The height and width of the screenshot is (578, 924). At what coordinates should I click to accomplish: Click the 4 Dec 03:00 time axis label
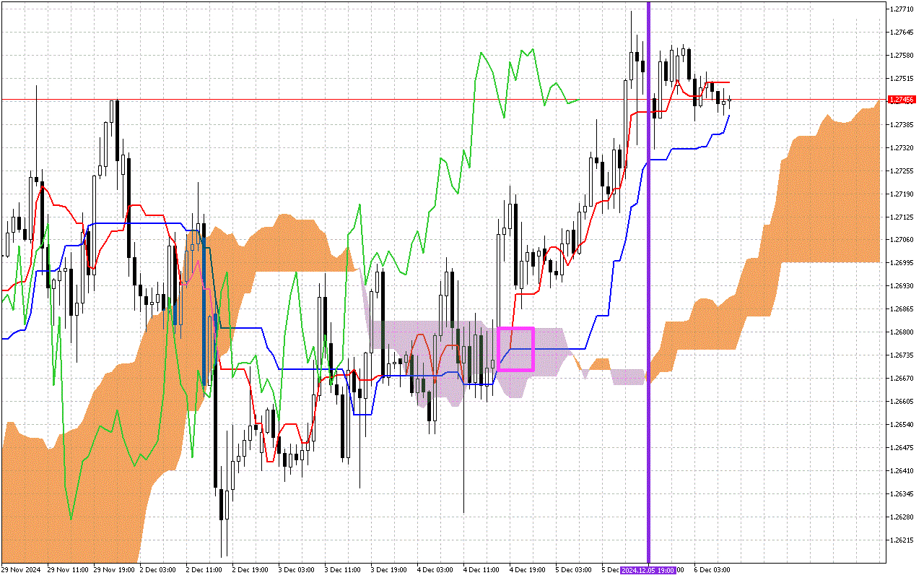[x=435, y=570]
